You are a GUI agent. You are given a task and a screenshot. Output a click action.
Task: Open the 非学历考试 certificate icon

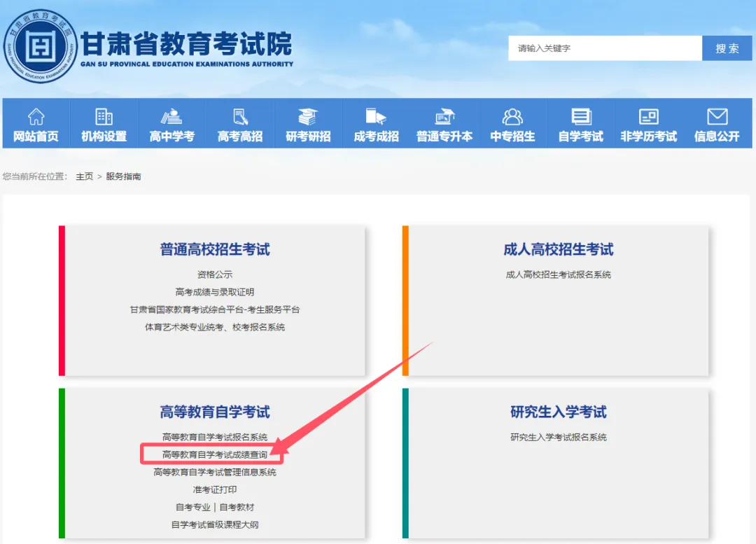click(x=648, y=116)
